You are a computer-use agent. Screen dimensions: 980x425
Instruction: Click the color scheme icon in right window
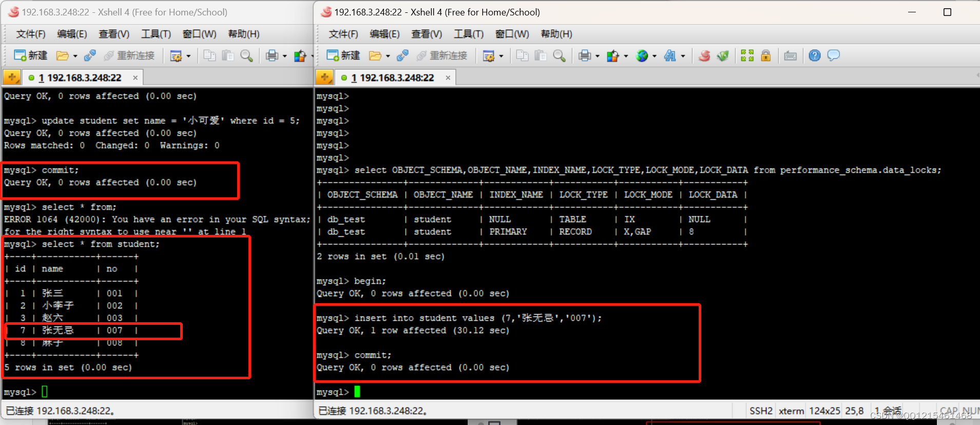point(612,56)
